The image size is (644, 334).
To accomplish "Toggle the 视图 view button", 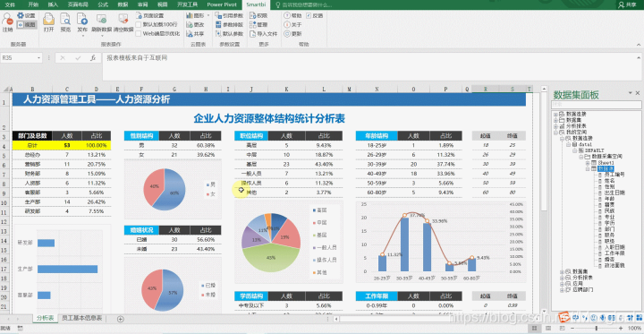I will point(26,24).
